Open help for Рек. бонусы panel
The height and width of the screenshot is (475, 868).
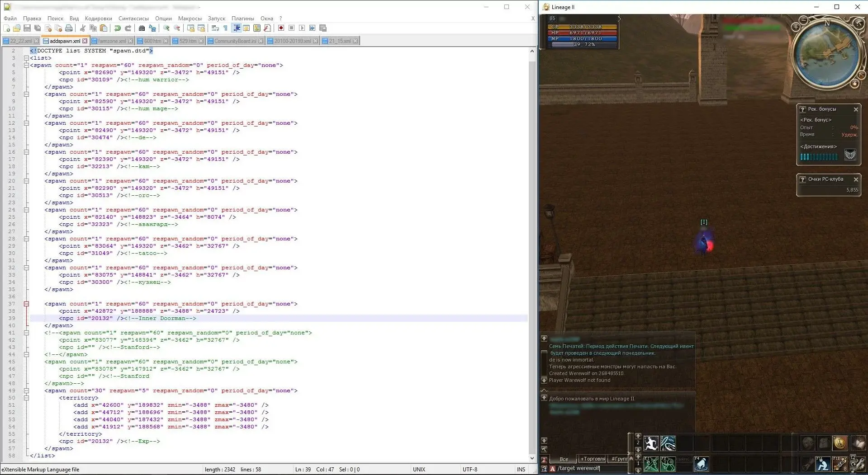pyautogui.click(x=802, y=109)
